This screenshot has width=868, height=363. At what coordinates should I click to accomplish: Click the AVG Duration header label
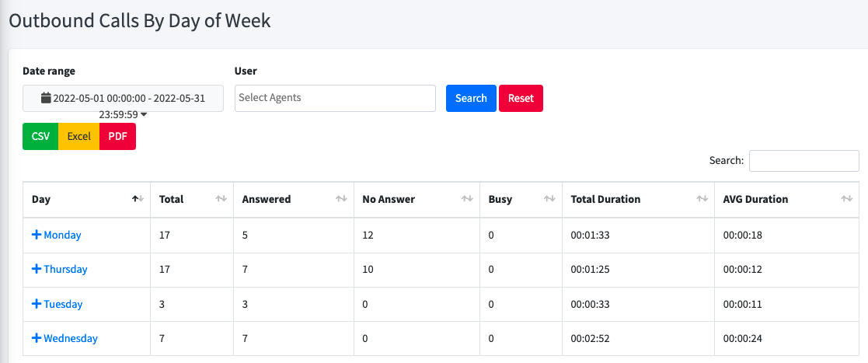[x=755, y=199]
